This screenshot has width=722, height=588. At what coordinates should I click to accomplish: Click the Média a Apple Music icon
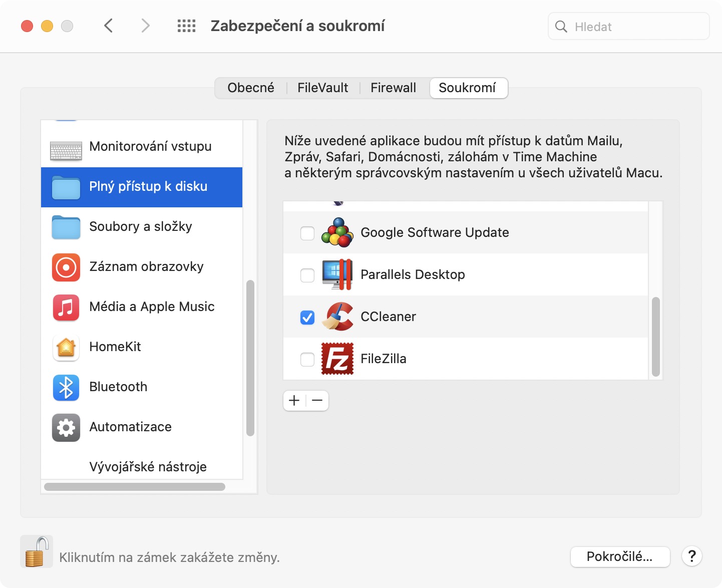[x=66, y=307]
